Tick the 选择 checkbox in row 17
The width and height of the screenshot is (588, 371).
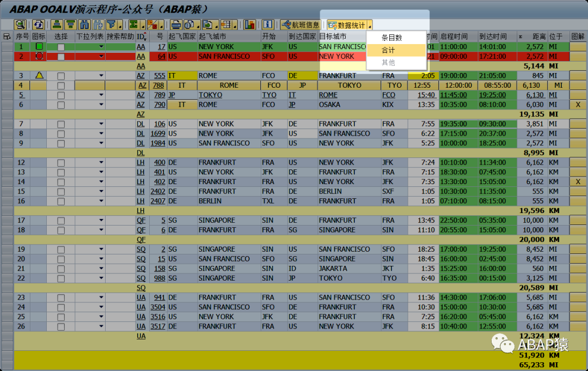pyautogui.click(x=61, y=221)
